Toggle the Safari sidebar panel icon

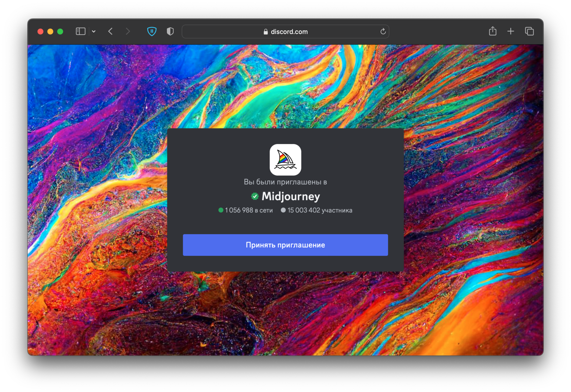80,32
